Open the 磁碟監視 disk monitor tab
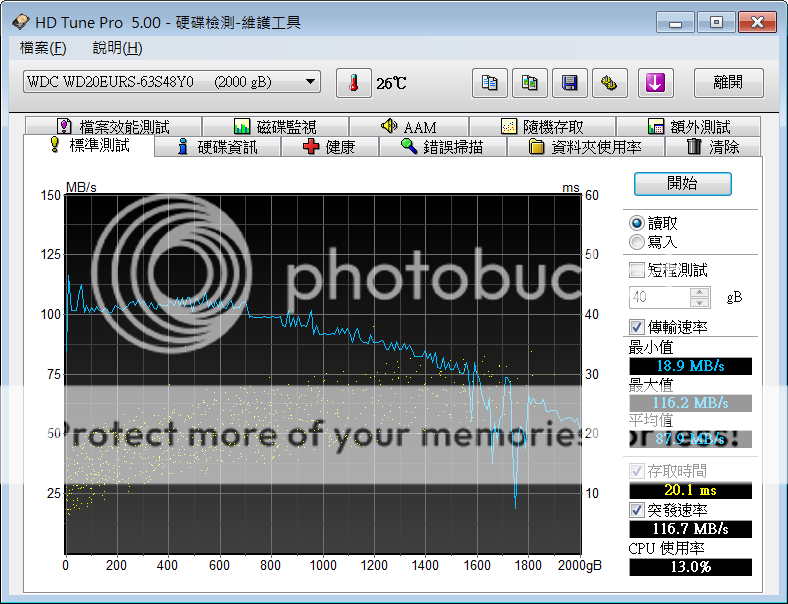Image resolution: width=788 pixels, height=604 pixels. pyautogui.click(x=275, y=127)
